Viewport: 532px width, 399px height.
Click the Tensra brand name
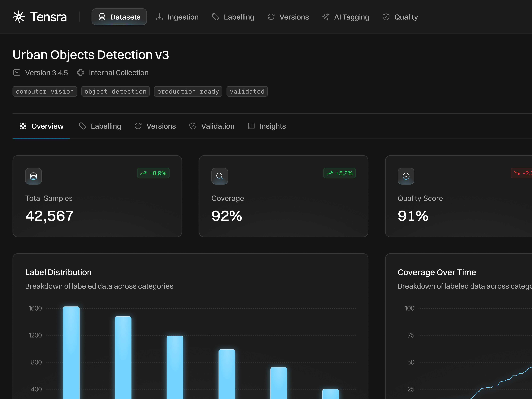pyautogui.click(x=49, y=17)
